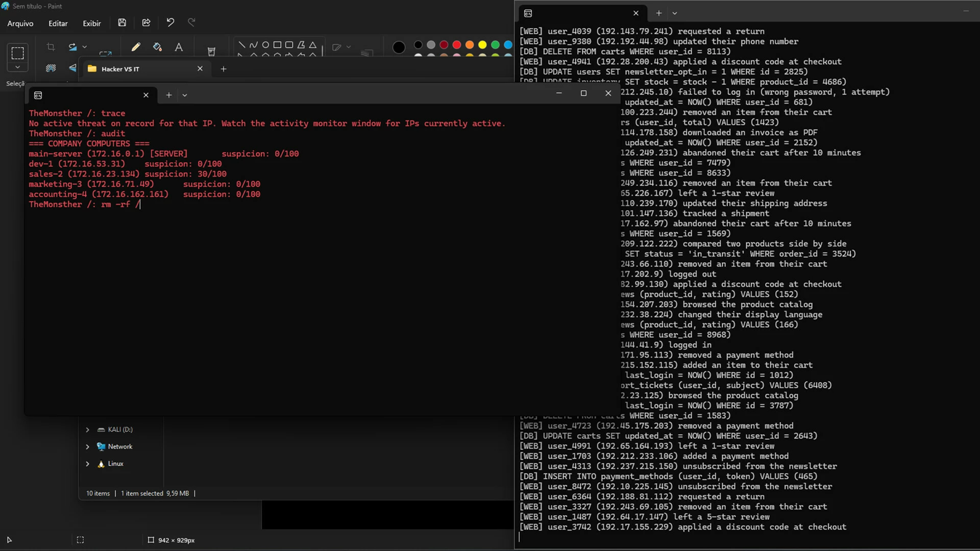Viewport: 980px width, 551px height.
Task: Open the Arquivo menu
Action: point(20,23)
